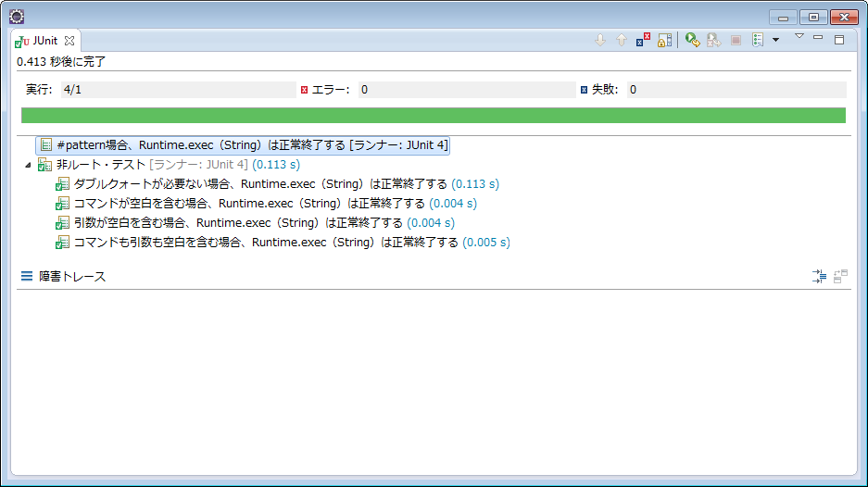The image size is (868, 487).
Task: Click the 引数が空白 test passed icon
Action: 63,223
